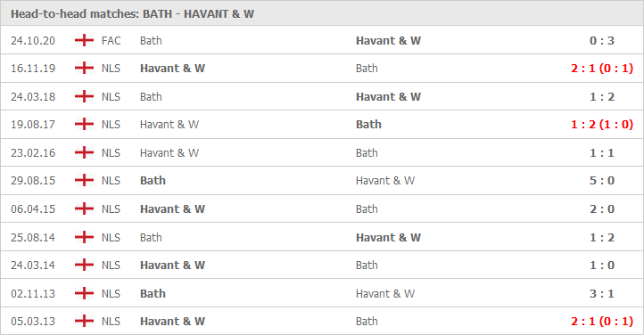This screenshot has width=644, height=335.
Task: Click the 1 : 1 draw score from 23.02.16
Action: [602, 153]
